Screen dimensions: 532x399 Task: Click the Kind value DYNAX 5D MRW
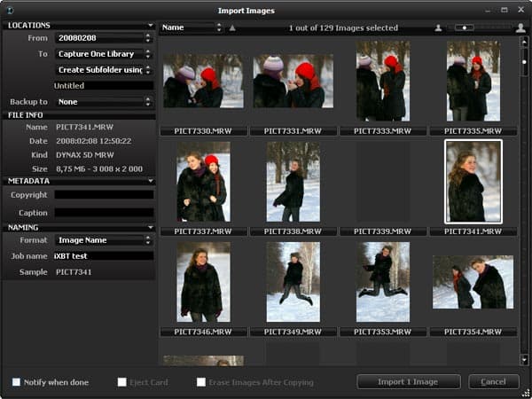coord(85,155)
